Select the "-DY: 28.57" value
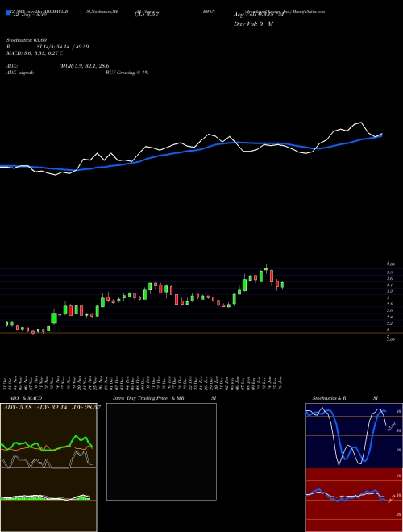The image size is (403, 532). 86,408
